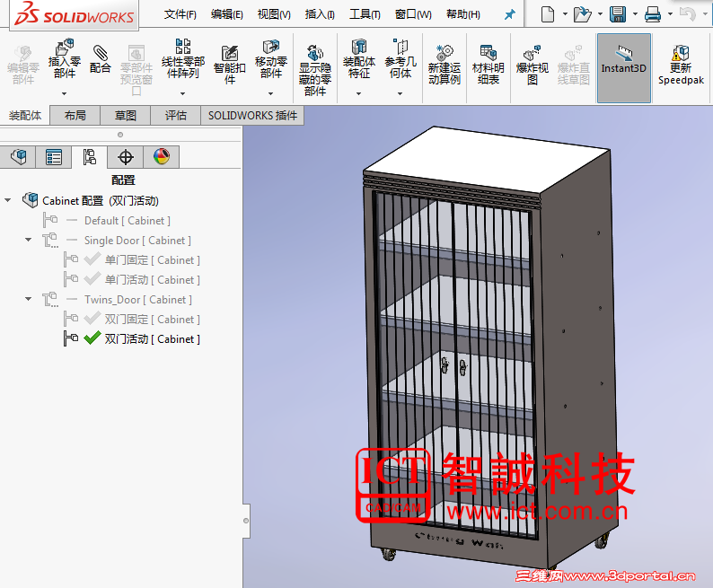Click the panel collapse handle on splitter

(x=246, y=521)
